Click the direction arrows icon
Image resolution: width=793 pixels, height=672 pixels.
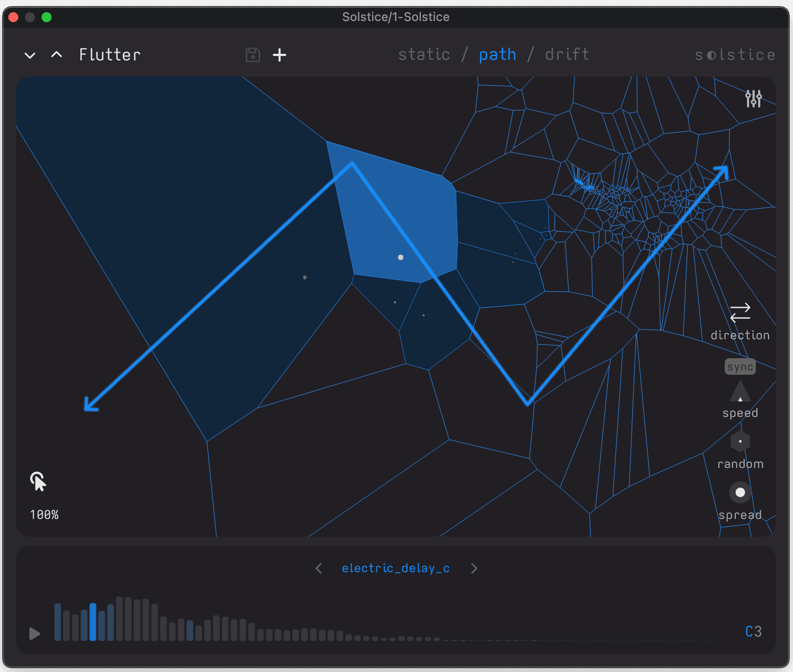740,312
